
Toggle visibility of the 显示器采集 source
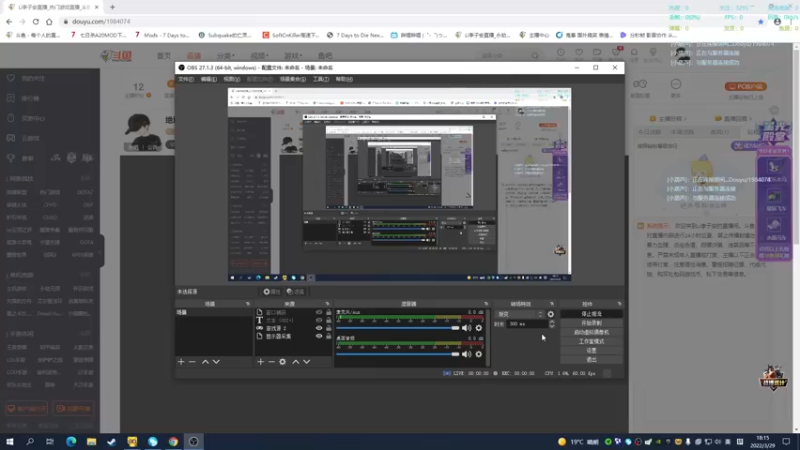[x=319, y=336]
